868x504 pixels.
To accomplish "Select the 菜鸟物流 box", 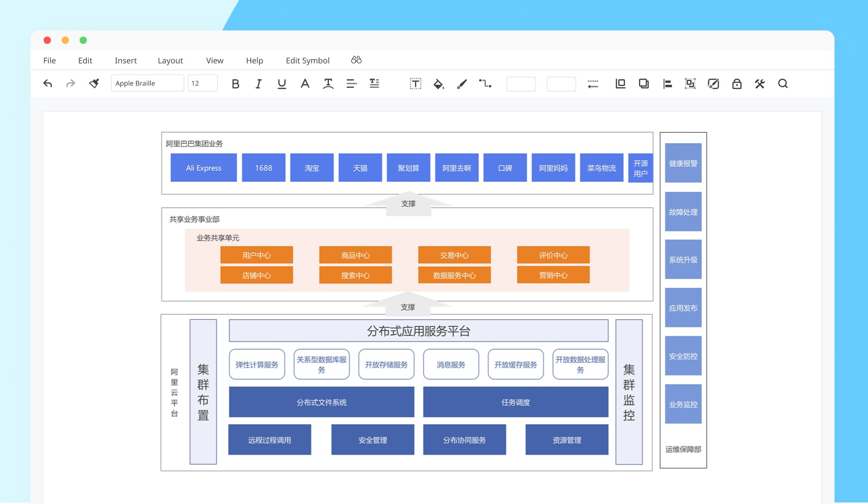I will (x=602, y=167).
